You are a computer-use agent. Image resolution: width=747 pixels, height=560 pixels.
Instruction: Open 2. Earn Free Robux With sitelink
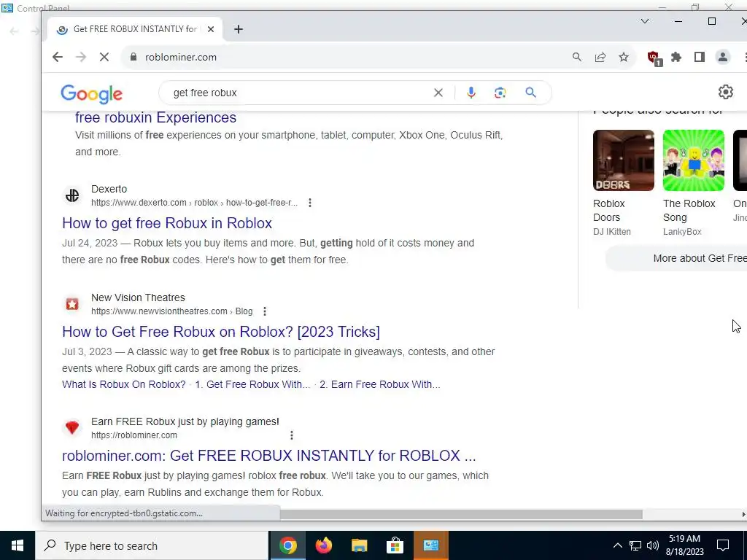(x=379, y=384)
